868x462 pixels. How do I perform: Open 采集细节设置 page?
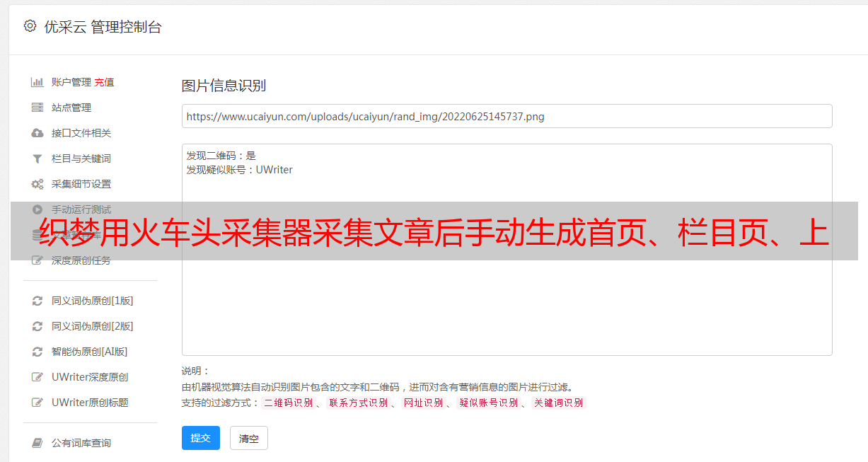click(x=81, y=184)
